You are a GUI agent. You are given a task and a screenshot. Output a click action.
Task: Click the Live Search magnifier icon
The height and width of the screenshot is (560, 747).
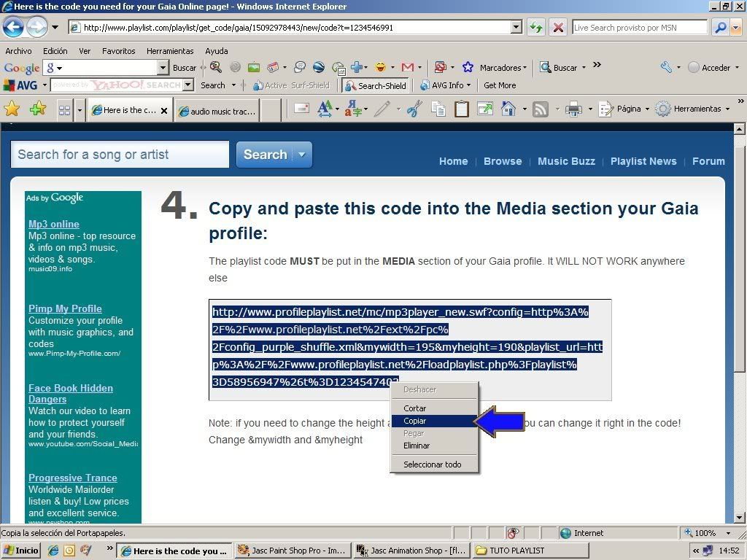click(x=720, y=28)
